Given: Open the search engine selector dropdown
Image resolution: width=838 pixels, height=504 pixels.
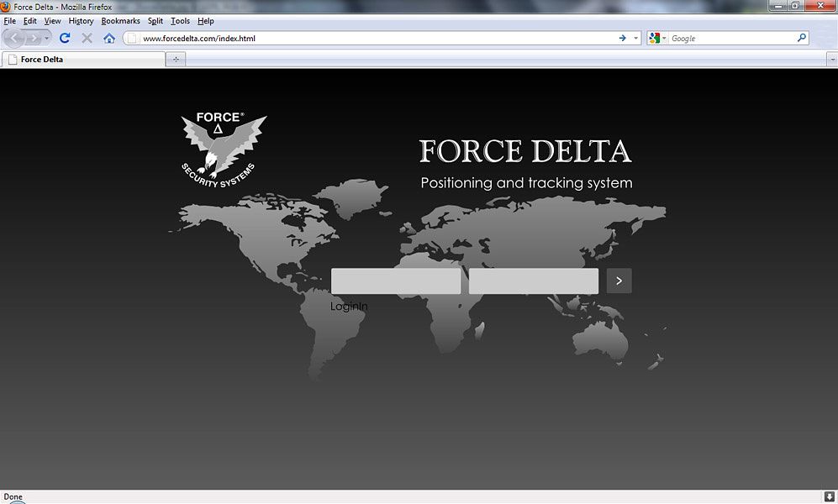Looking at the screenshot, I should 666,38.
